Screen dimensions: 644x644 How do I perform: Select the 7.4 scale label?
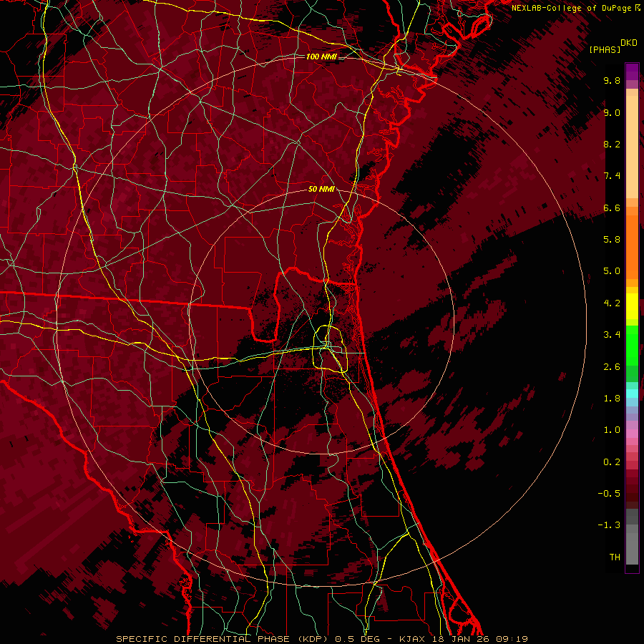click(x=612, y=176)
